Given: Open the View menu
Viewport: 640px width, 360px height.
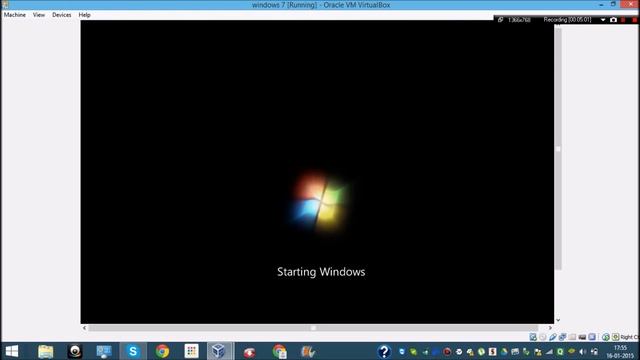Looking at the screenshot, I should [39, 15].
